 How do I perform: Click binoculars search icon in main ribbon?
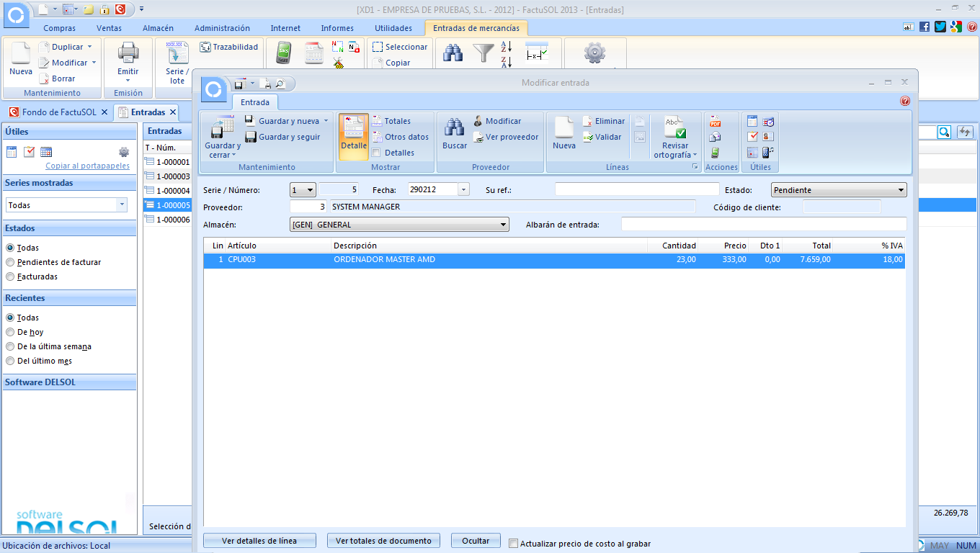[453, 53]
